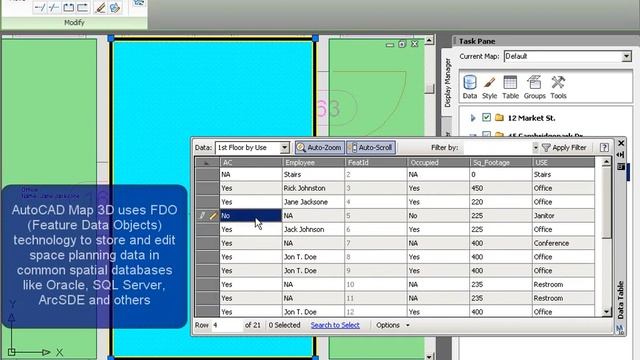The image size is (640, 360).
Task: Click the top-right selection grip of cyan room
Action: click(315, 38)
